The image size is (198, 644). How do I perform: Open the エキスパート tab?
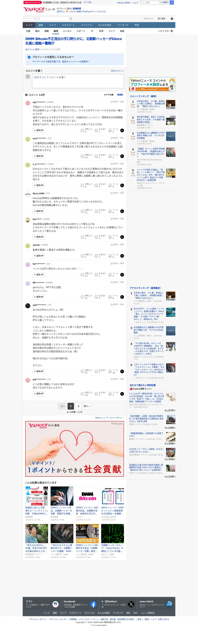pyautogui.click(x=68, y=25)
